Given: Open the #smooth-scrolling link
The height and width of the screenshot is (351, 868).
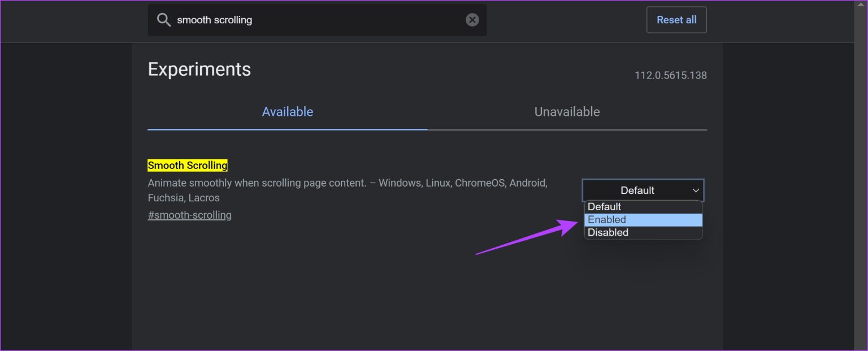Looking at the screenshot, I should (x=189, y=215).
